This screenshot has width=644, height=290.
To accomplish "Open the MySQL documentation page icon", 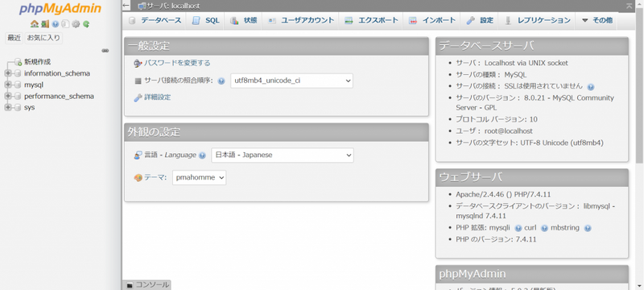I will click(x=65, y=24).
